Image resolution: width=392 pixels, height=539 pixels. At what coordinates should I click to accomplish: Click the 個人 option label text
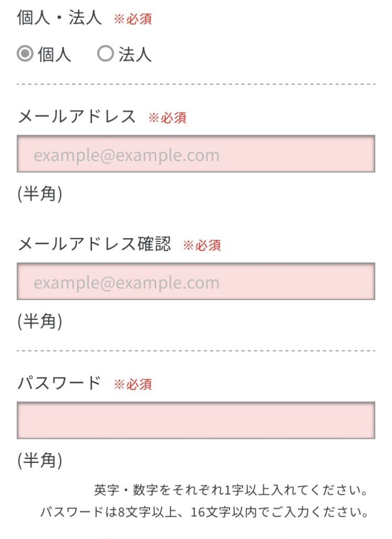54,54
